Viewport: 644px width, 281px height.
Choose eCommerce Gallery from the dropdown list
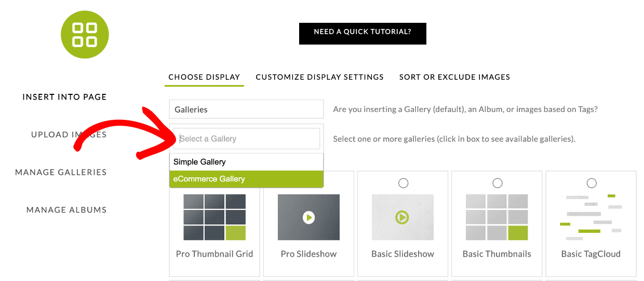[246, 179]
